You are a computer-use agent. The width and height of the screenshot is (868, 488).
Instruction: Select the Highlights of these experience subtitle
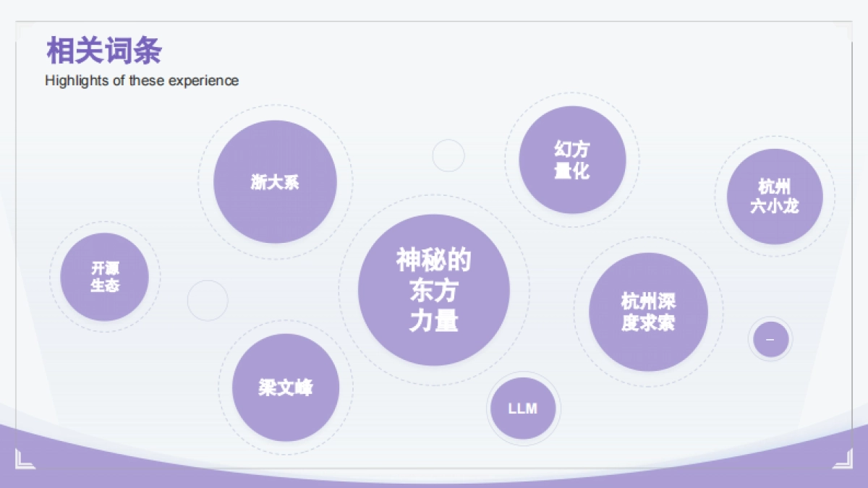(x=142, y=81)
